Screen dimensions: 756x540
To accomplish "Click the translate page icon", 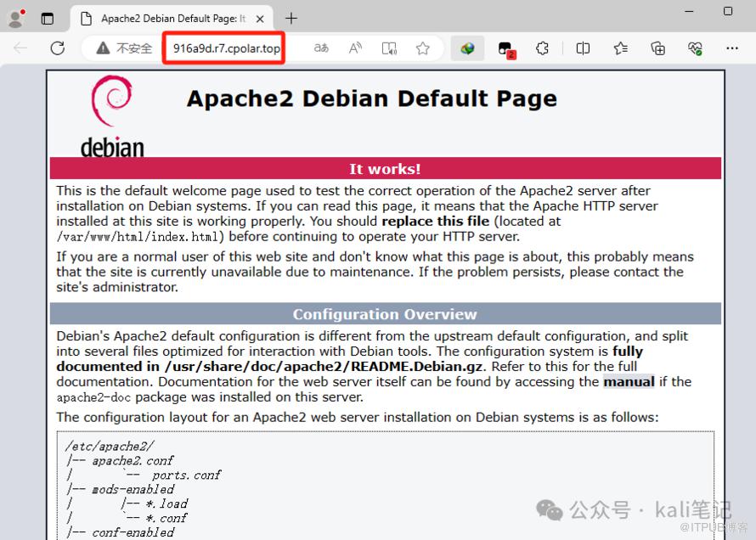I will (x=321, y=48).
